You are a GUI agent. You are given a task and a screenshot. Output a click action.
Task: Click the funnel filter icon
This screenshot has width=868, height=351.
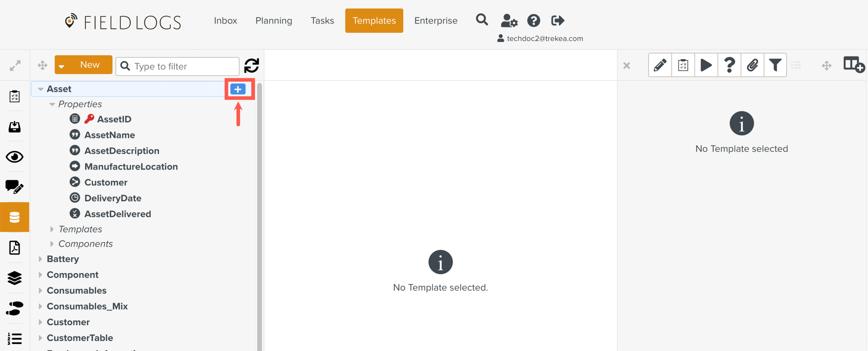click(x=775, y=65)
